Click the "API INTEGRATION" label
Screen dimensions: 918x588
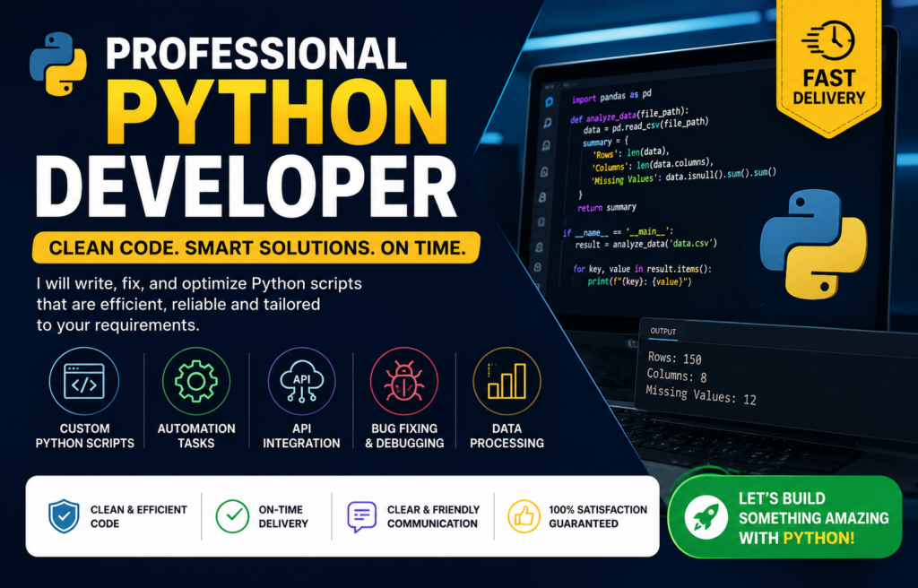coord(301,436)
